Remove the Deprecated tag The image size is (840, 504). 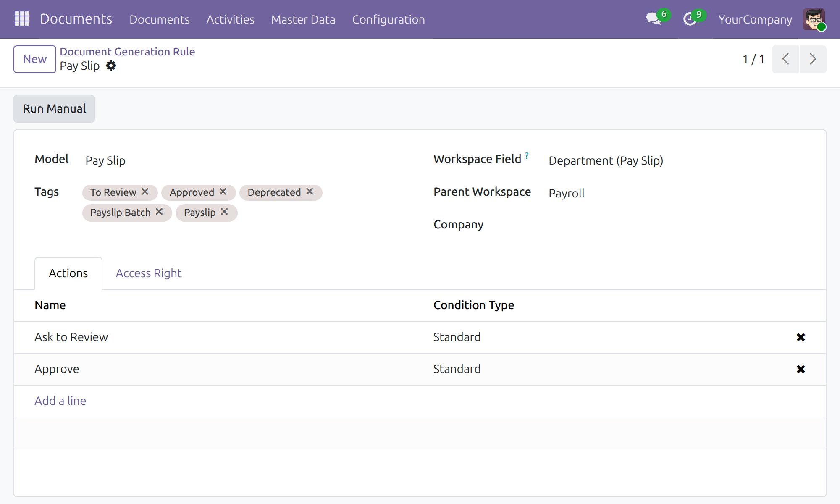click(x=310, y=192)
